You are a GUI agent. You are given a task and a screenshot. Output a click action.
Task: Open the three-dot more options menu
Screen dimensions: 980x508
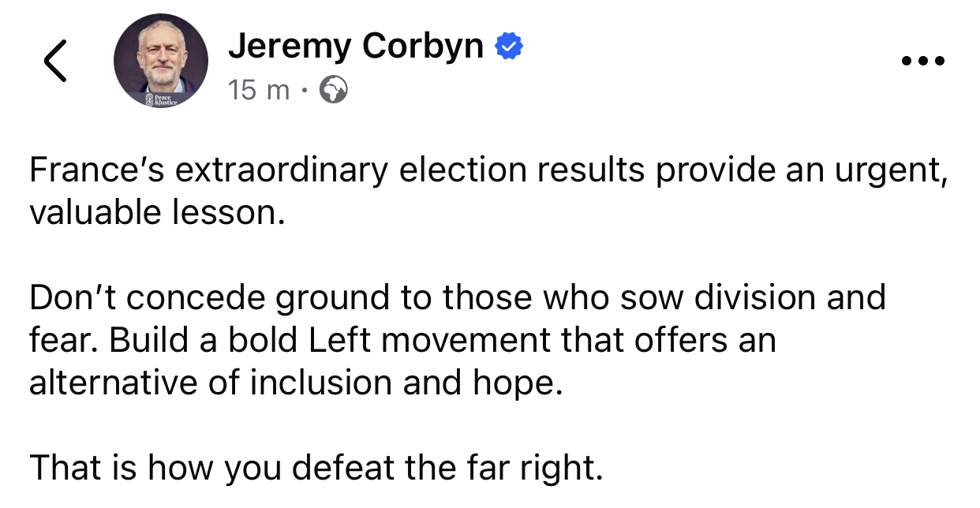(922, 61)
